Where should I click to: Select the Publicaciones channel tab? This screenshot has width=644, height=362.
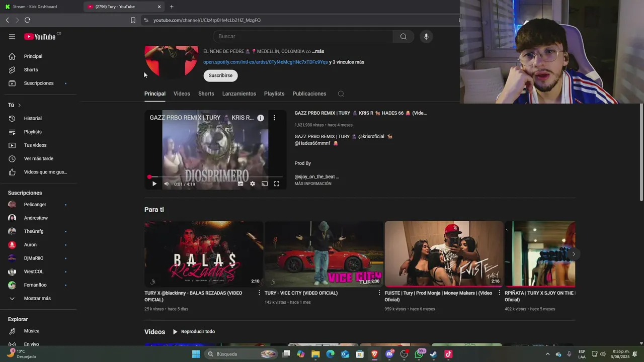click(x=309, y=94)
